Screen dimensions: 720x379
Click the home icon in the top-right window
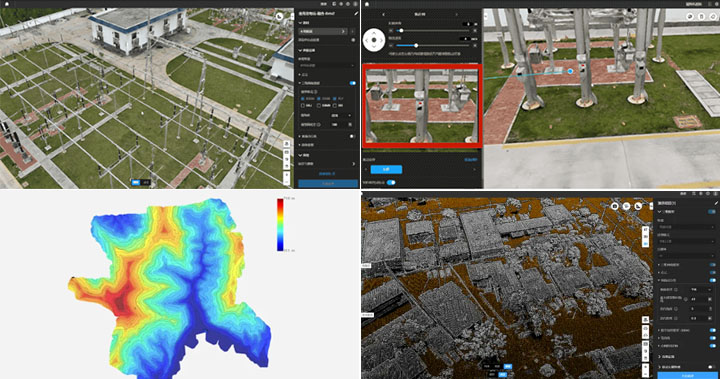(x=367, y=4)
